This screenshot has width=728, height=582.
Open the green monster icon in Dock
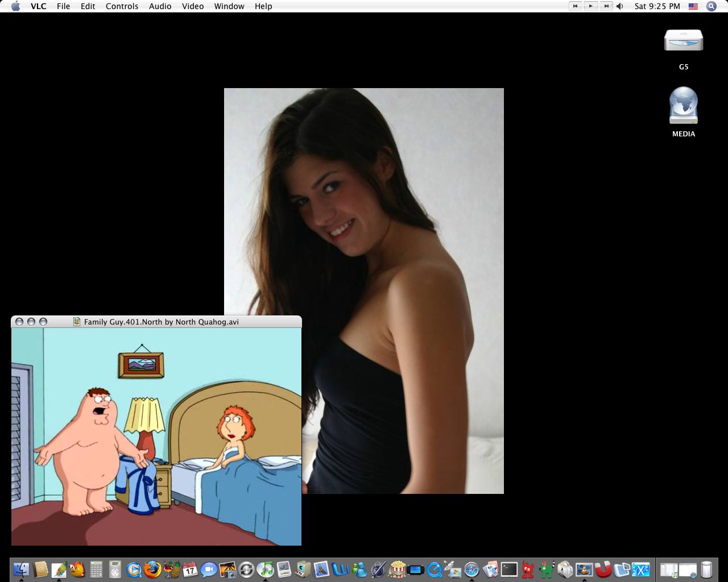click(547, 569)
